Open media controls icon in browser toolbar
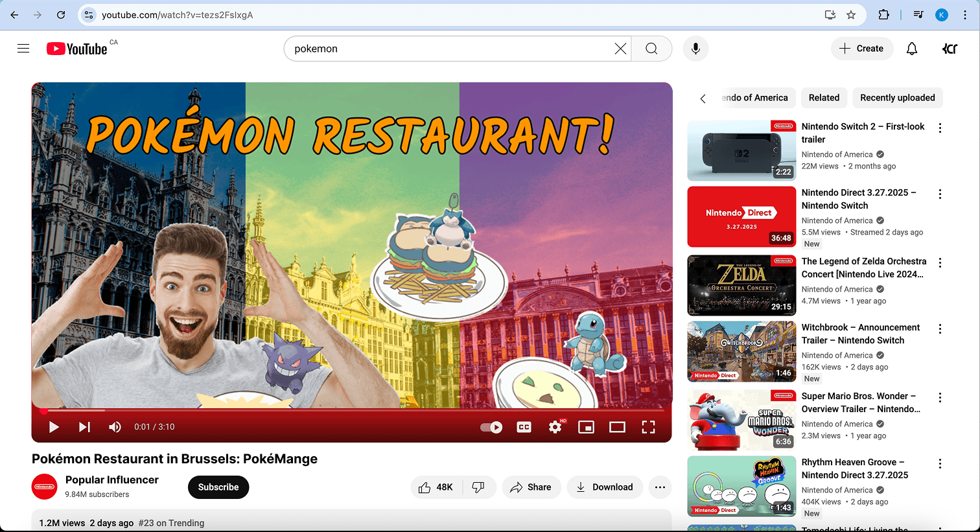Viewport: 980px width, 532px height. 918,14
